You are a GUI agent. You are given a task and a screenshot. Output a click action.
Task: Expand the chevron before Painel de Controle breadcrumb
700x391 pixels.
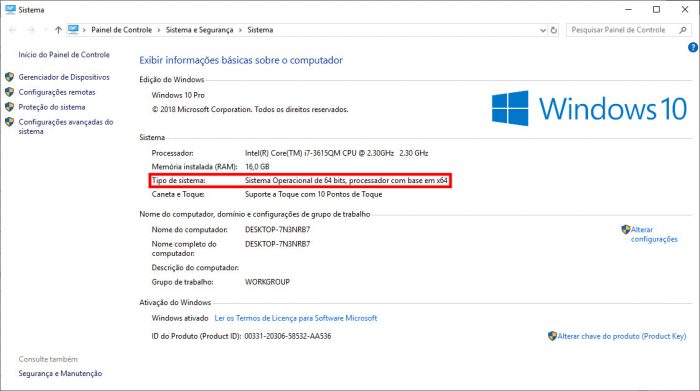84,30
